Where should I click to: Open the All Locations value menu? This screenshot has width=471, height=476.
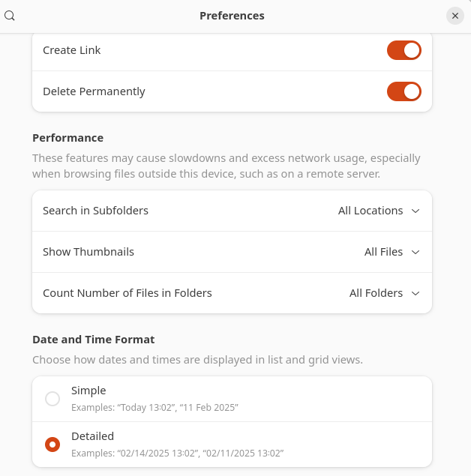click(x=370, y=211)
